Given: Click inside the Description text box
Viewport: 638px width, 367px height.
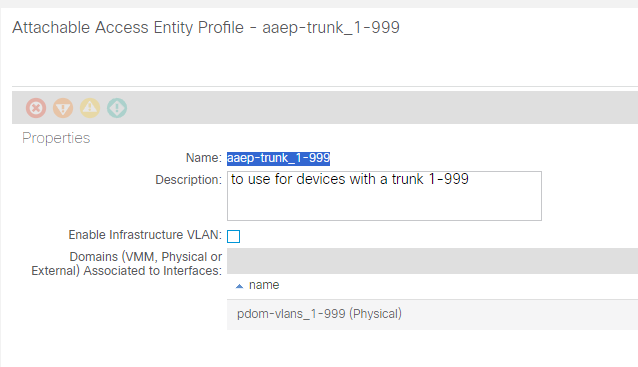Looking at the screenshot, I should pyautogui.click(x=384, y=196).
